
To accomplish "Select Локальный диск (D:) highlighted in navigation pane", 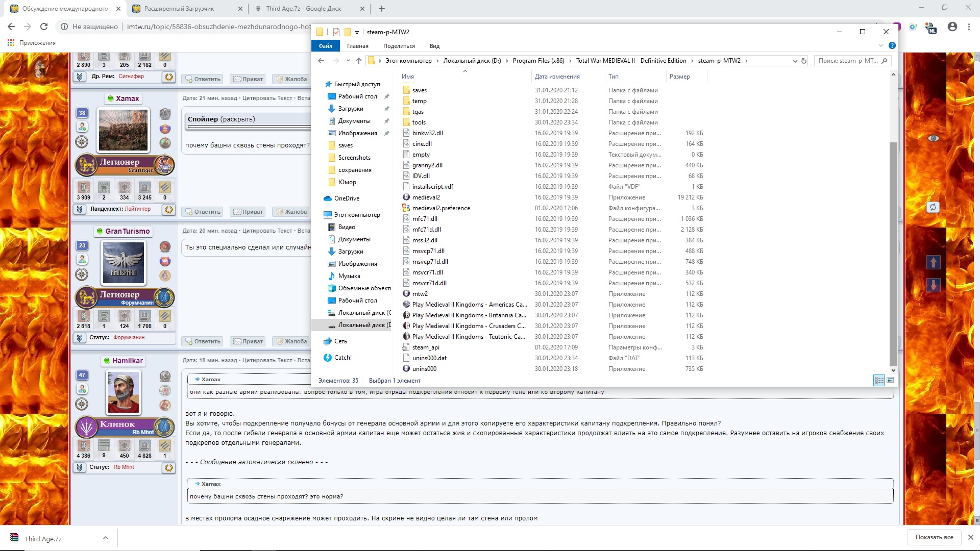I will tap(352, 325).
